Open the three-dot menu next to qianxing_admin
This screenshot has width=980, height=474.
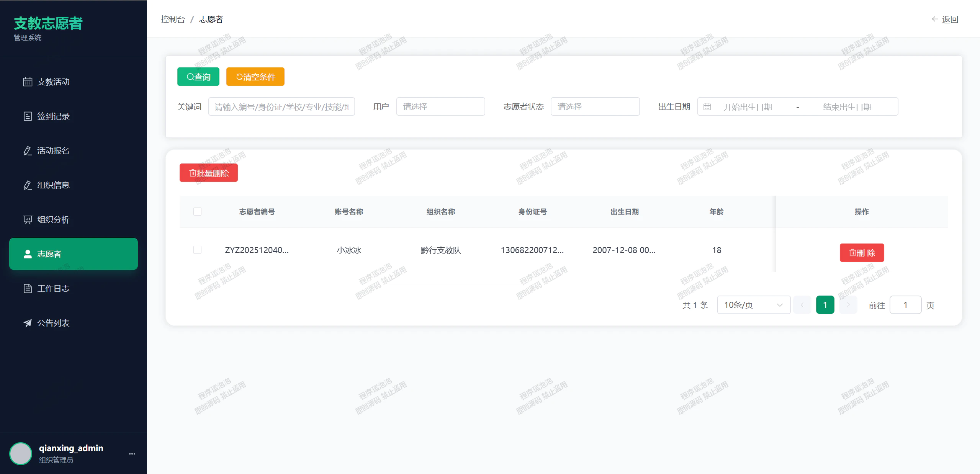[x=132, y=454]
